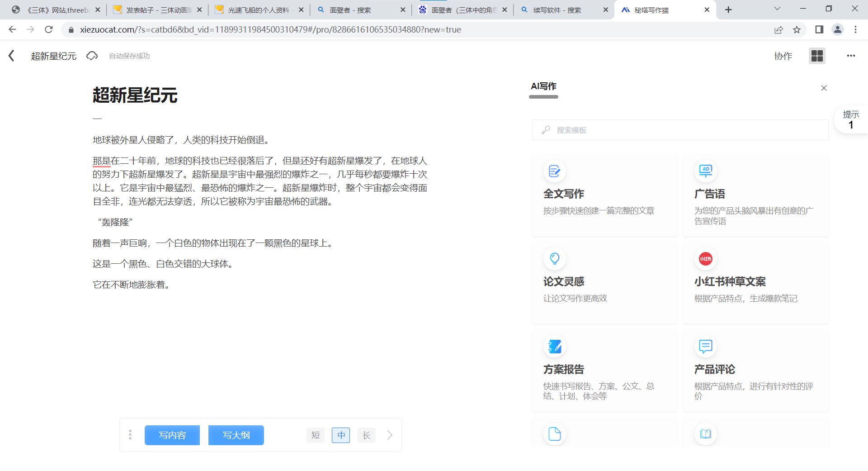Open the 产品评论 chat icon
This screenshot has height=471, width=868.
click(706, 347)
